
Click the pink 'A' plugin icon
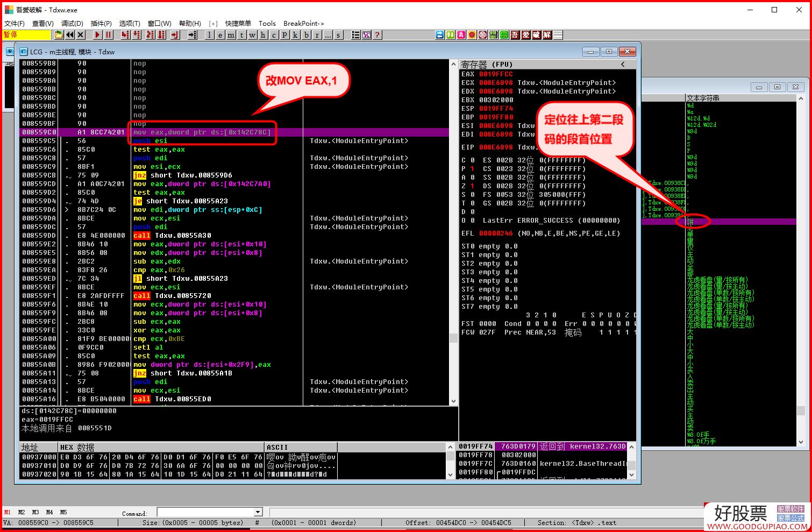click(x=461, y=35)
